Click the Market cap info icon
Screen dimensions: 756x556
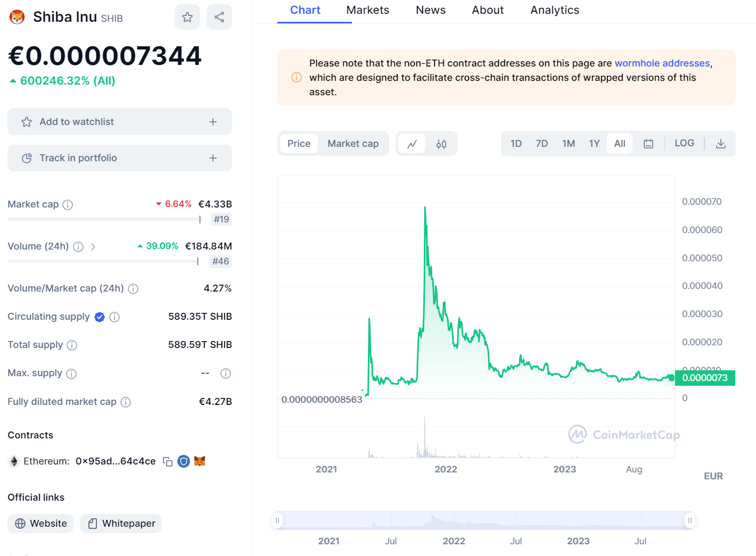[68, 205]
